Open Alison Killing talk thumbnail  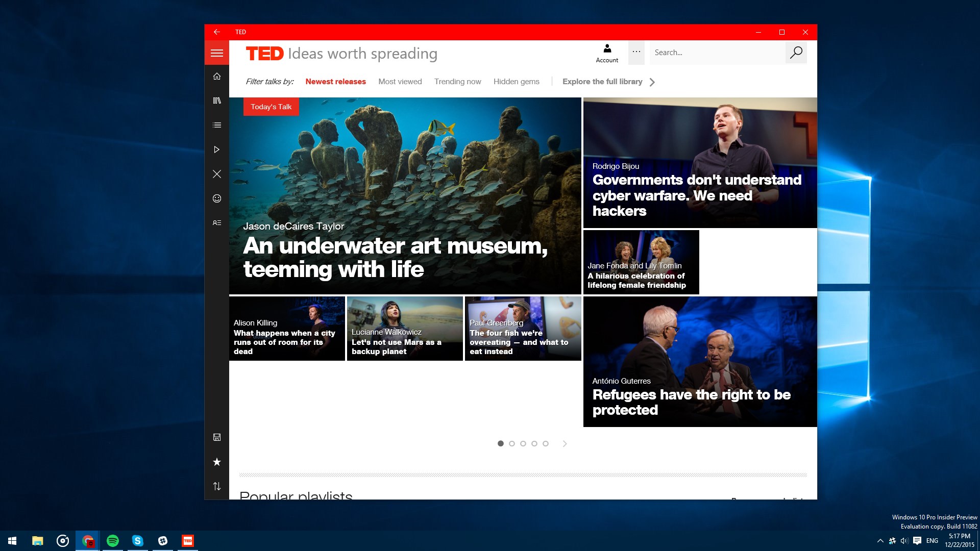(287, 329)
